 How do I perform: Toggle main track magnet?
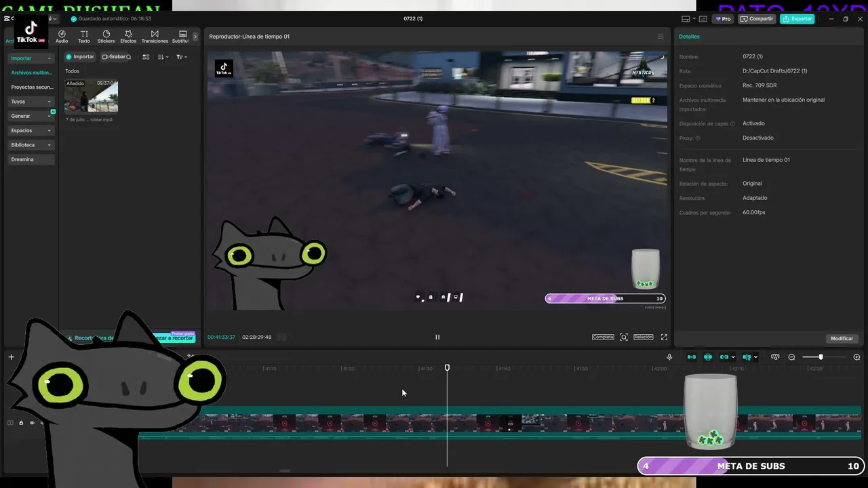tap(692, 357)
